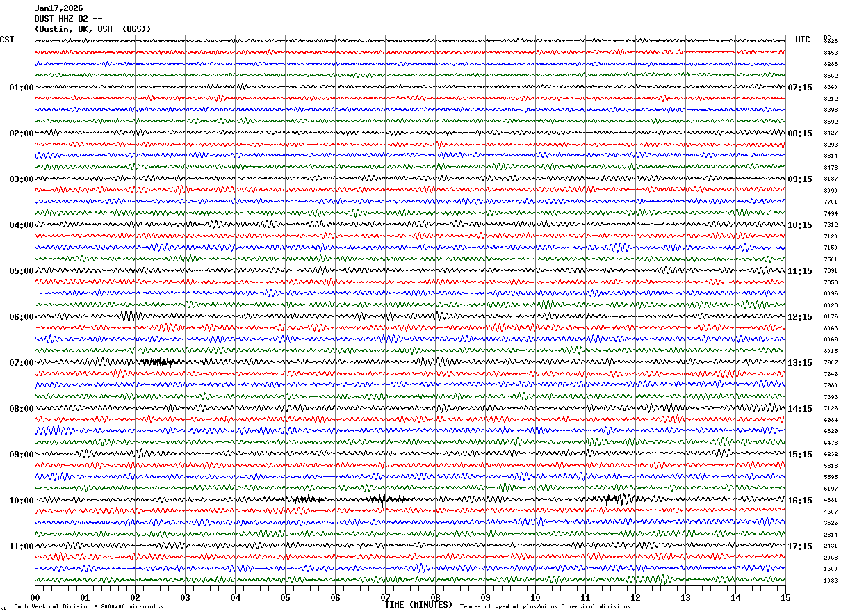This screenshot has width=841, height=616.
Task: Click the 1083 DC offset value
Action: (831, 581)
